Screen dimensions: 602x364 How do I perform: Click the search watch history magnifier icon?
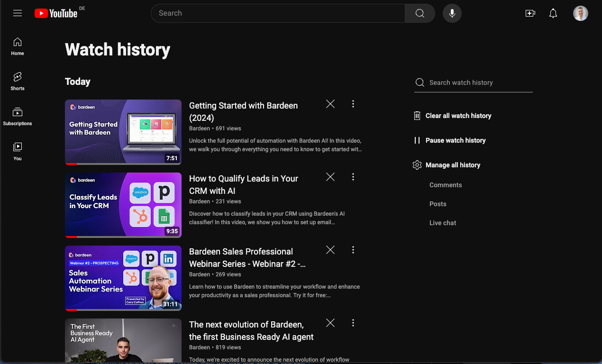pos(420,82)
